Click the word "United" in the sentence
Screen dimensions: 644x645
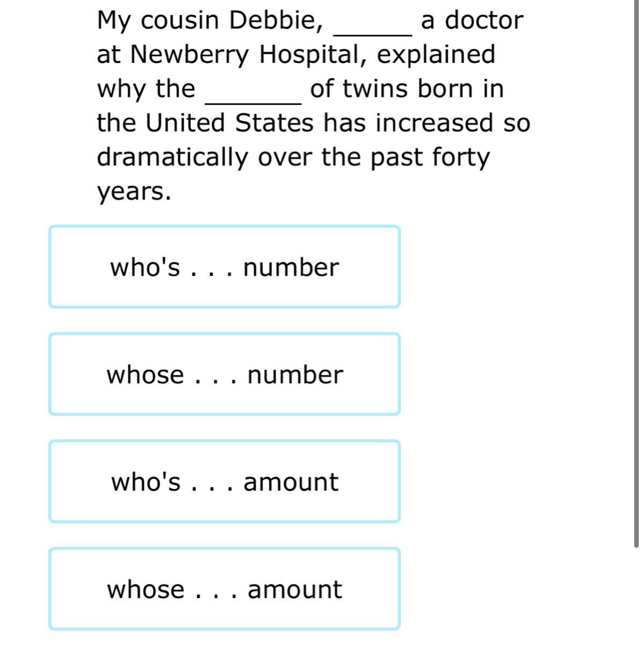pyautogui.click(x=185, y=123)
